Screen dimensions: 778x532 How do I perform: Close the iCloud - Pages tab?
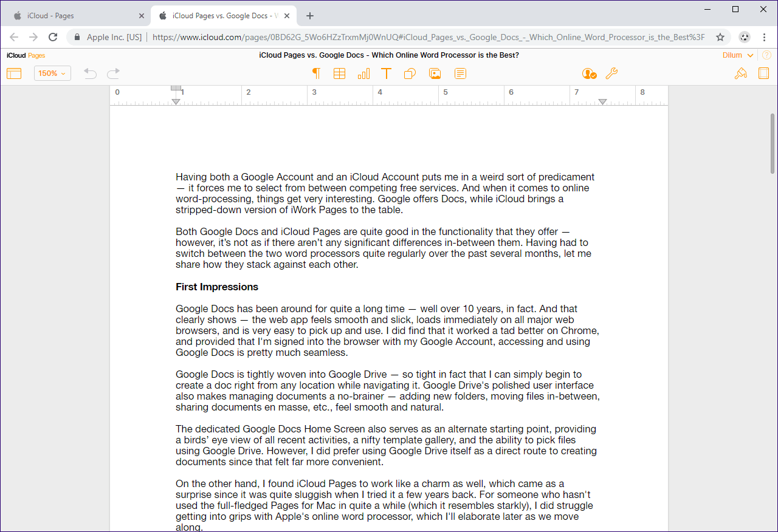(141, 16)
